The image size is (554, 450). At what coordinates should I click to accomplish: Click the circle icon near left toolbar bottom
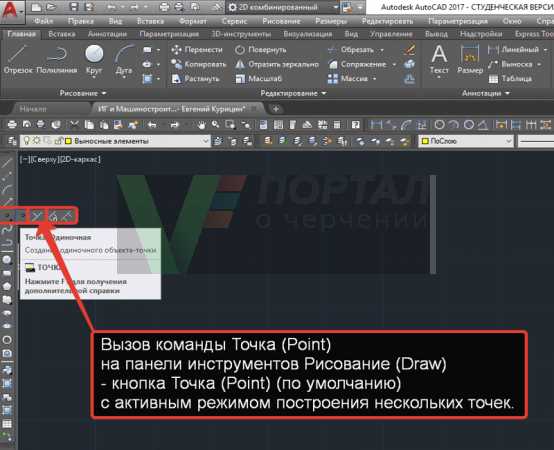click(x=7, y=340)
